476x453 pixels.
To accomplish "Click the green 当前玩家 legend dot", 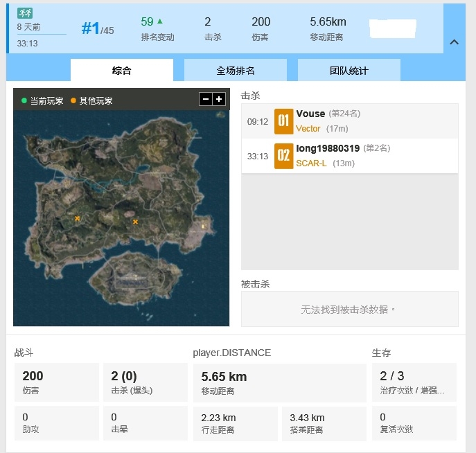I will [x=24, y=100].
